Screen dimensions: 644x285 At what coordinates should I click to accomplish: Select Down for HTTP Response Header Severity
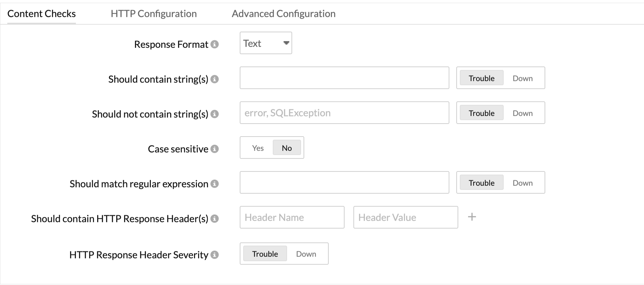pos(306,254)
